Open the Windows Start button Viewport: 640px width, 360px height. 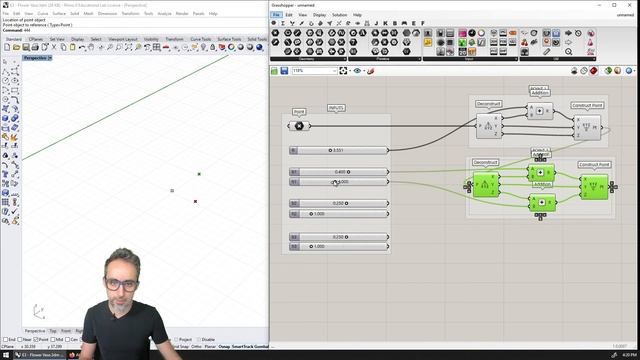(x=6, y=355)
